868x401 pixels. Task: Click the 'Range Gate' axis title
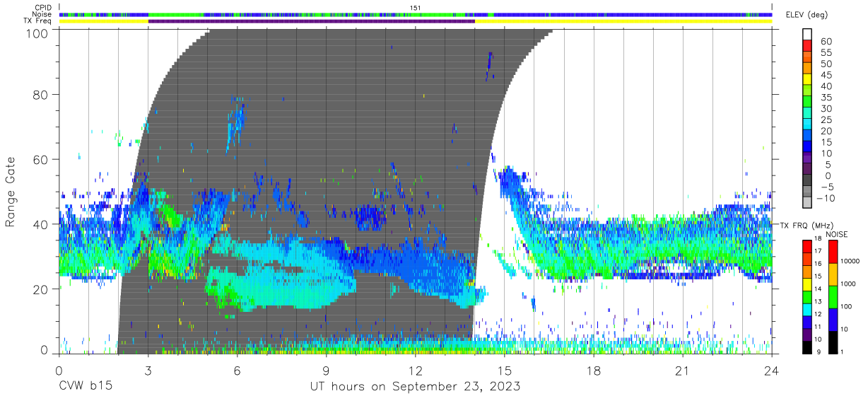(11, 192)
